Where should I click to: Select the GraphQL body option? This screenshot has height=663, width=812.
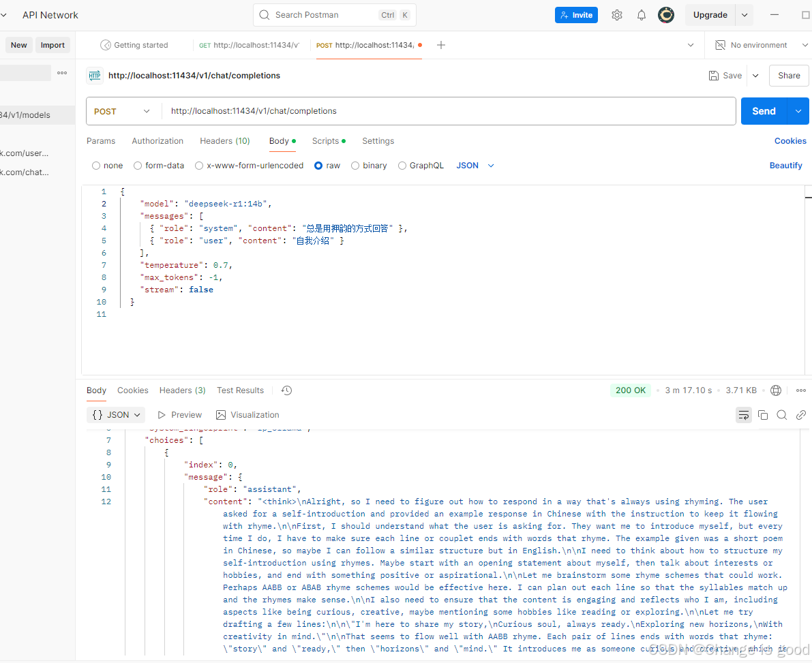(x=402, y=166)
